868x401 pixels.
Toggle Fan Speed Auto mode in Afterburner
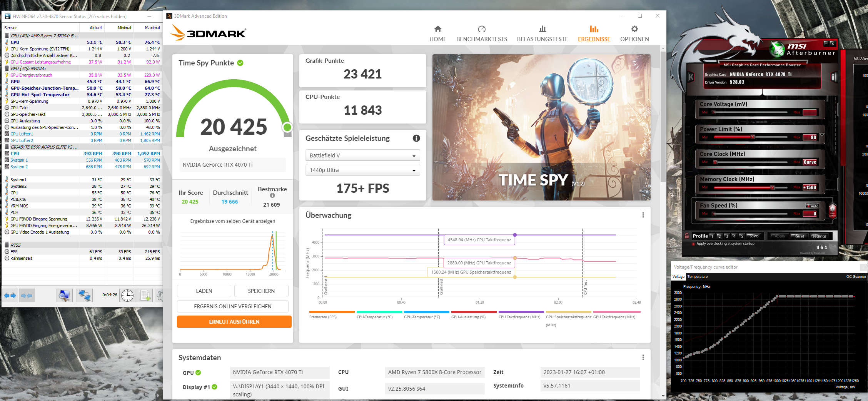click(813, 206)
